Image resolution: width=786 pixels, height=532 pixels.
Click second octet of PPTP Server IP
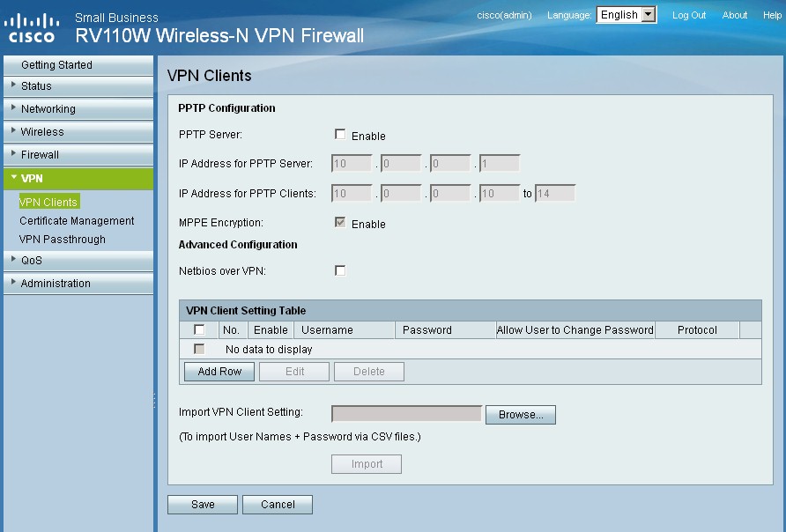[401, 163]
